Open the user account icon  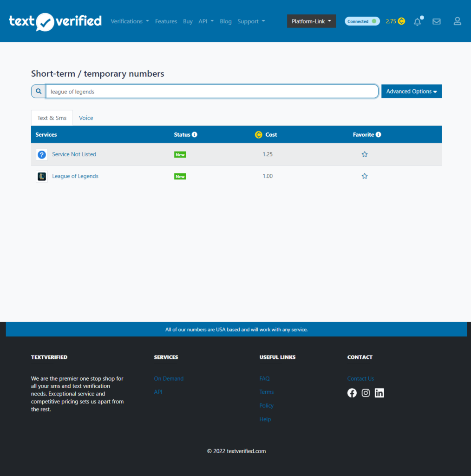(458, 21)
